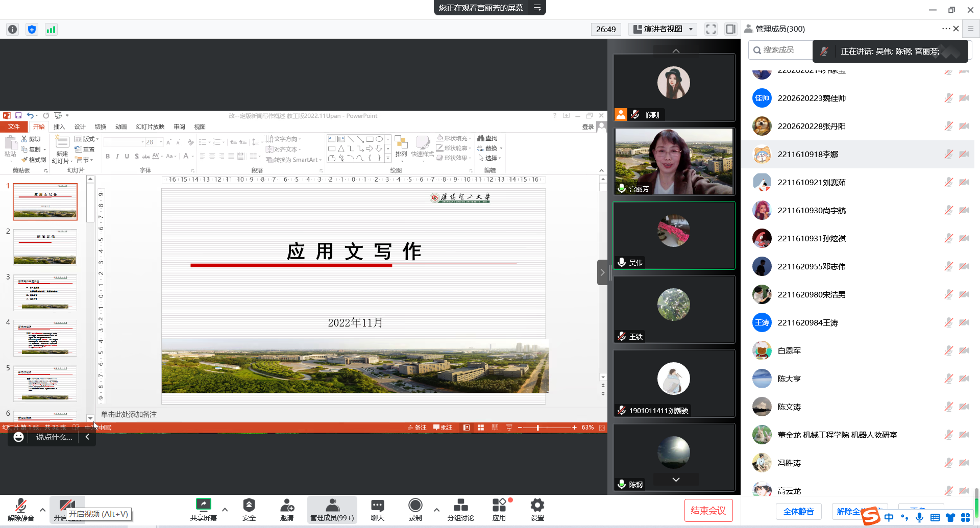
Task: Click input method microphone icon
Action: point(919,517)
